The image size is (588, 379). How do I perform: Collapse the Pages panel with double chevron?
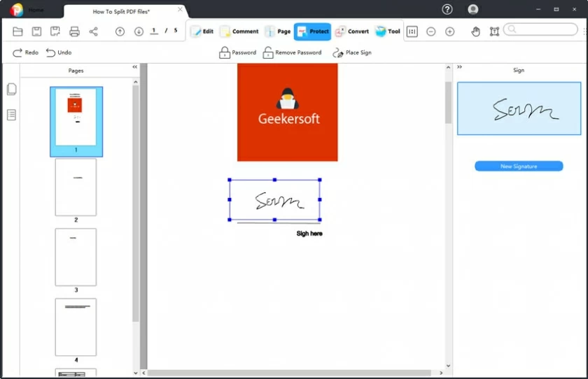[x=134, y=67]
